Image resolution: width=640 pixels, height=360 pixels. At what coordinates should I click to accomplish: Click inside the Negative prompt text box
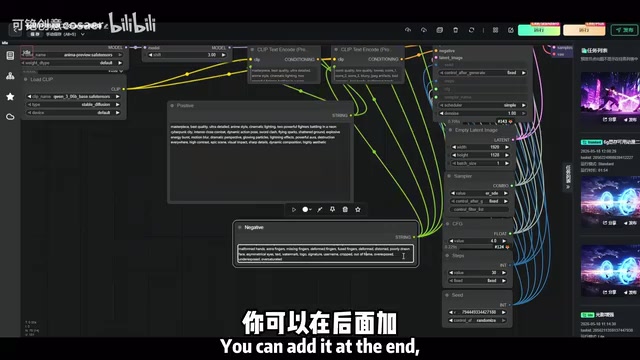[x=325, y=253]
